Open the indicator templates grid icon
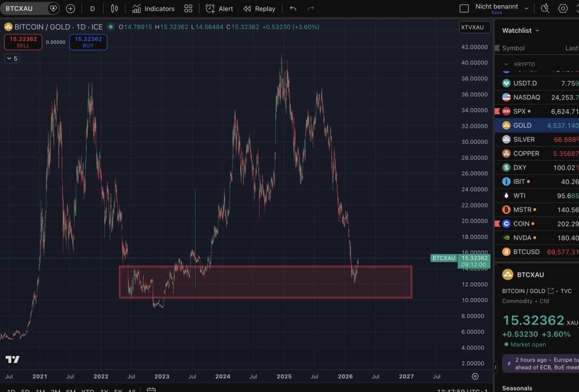The image size is (579, 392). pos(188,8)
